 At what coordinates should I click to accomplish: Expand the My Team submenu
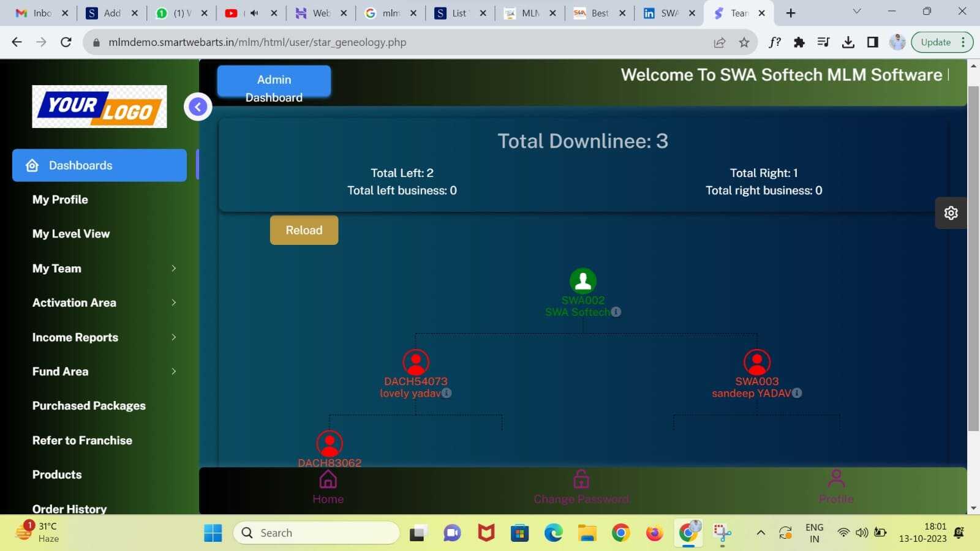[103, 268]
